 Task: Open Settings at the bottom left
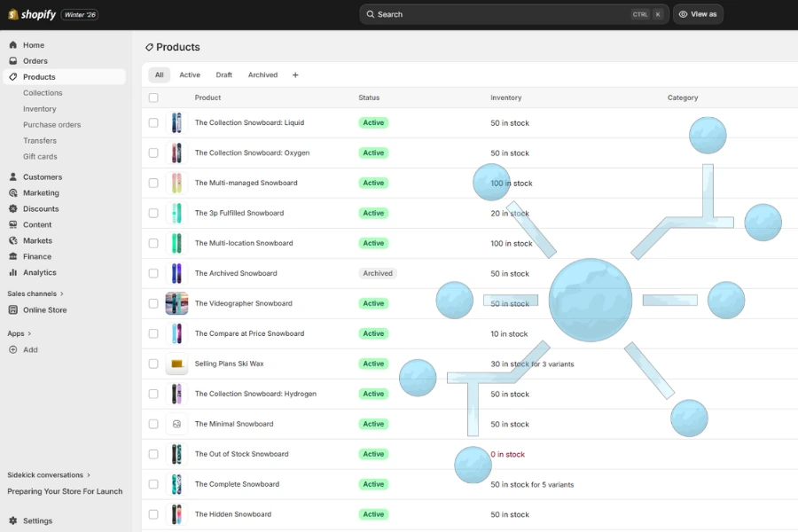(x=37, y=520)
